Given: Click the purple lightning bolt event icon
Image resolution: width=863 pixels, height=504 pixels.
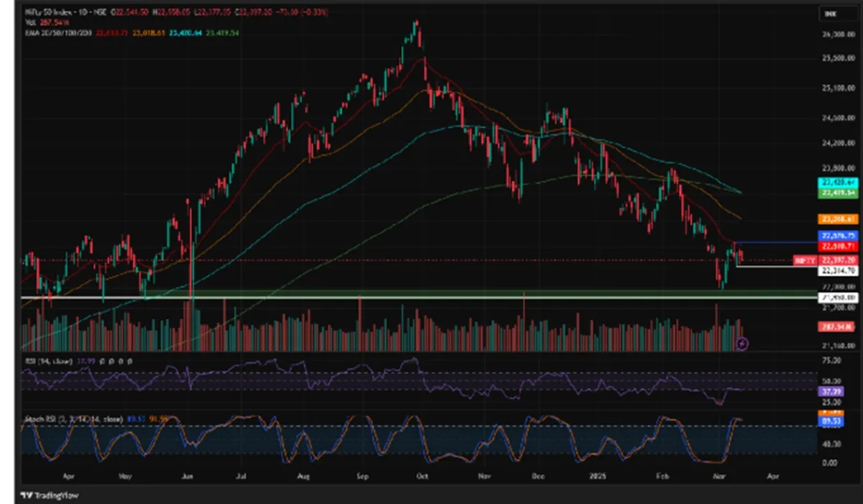Looking at the screenshot, I should [743, 344].
